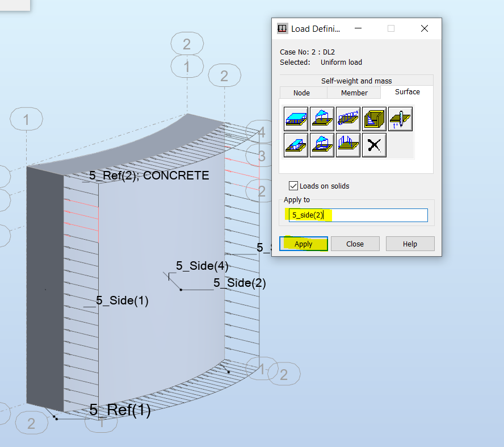
Task: Open Help from the dialog
Action: click(x=410, y=243)
